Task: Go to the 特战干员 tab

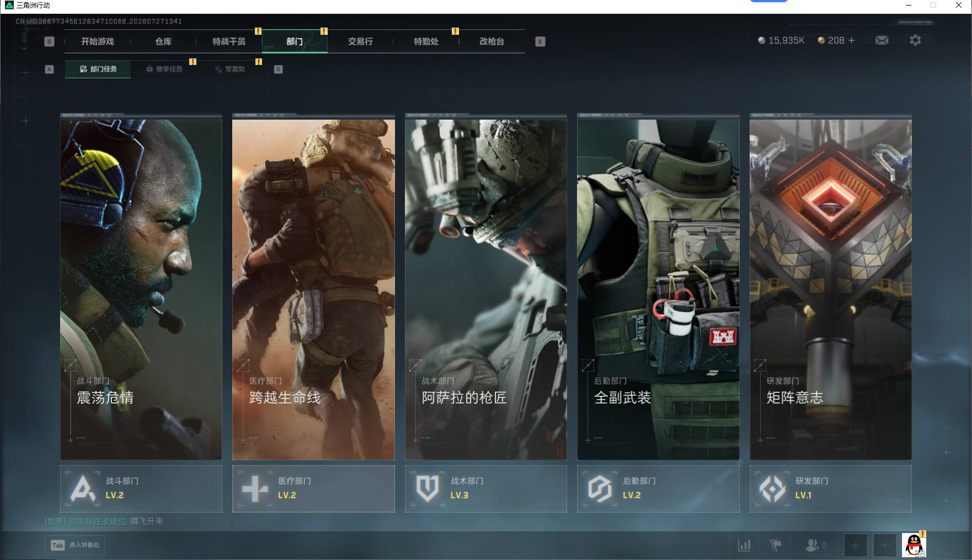Action: click(229, 41)
